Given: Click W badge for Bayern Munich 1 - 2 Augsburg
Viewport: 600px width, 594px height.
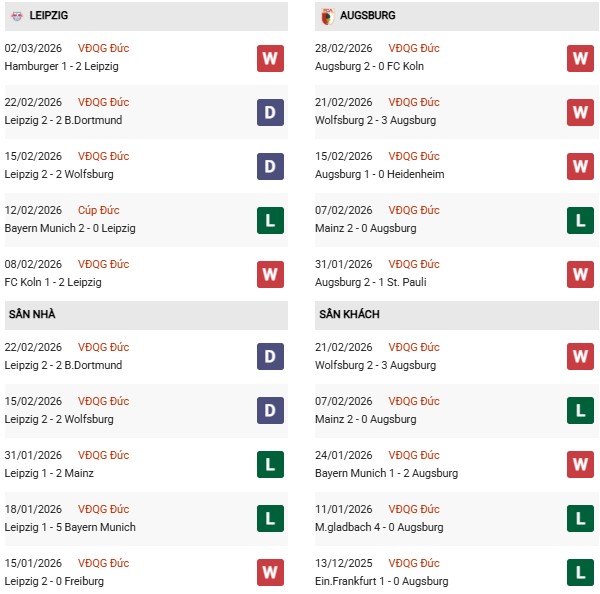Looking at the screenshot, I should 580,465.
